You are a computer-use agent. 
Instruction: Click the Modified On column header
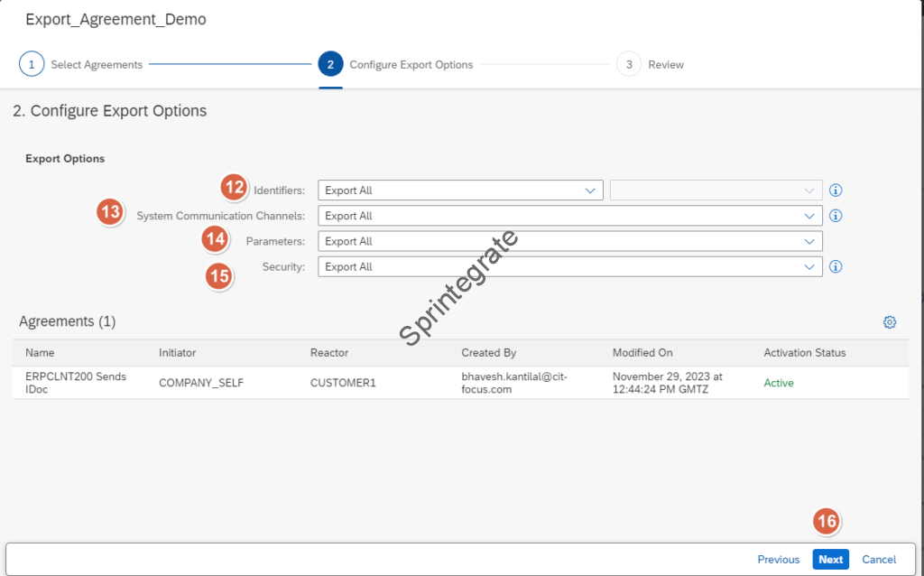pos(642,353)
